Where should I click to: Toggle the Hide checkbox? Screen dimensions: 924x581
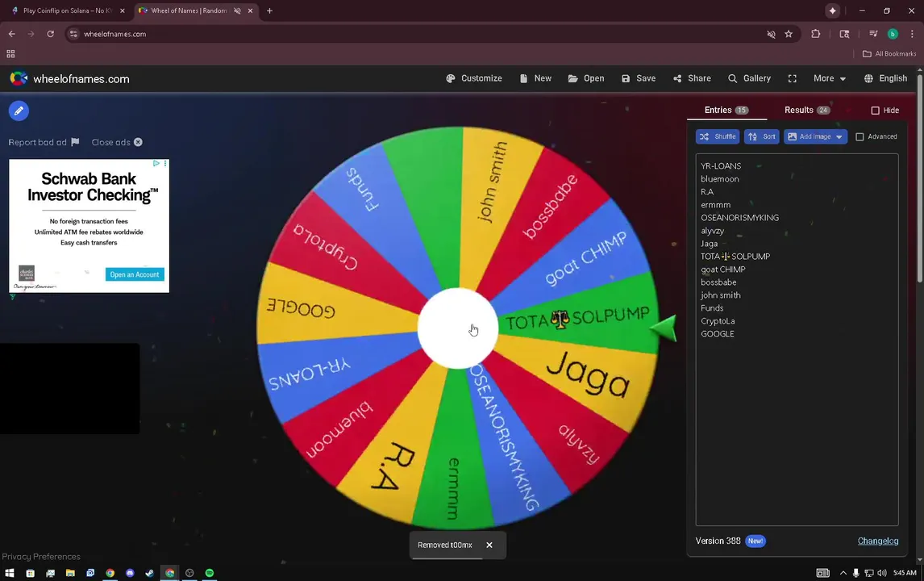(x=875, y=111)
